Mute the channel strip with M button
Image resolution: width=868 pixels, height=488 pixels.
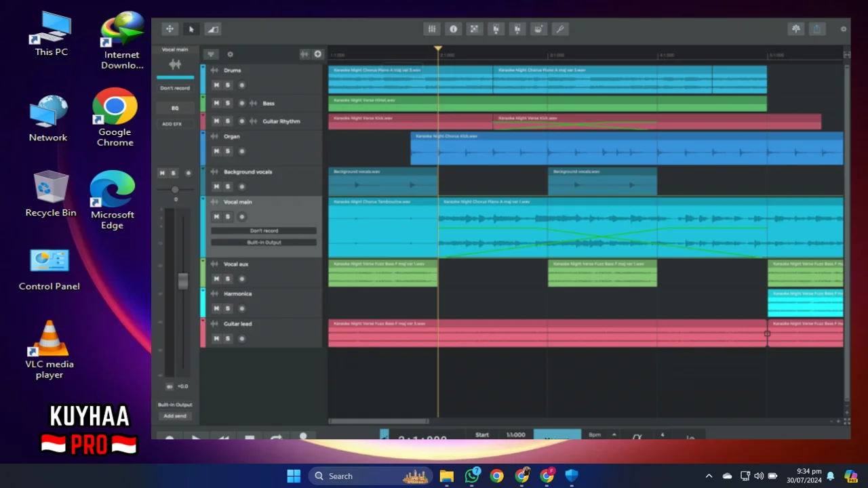coord(162,174)
